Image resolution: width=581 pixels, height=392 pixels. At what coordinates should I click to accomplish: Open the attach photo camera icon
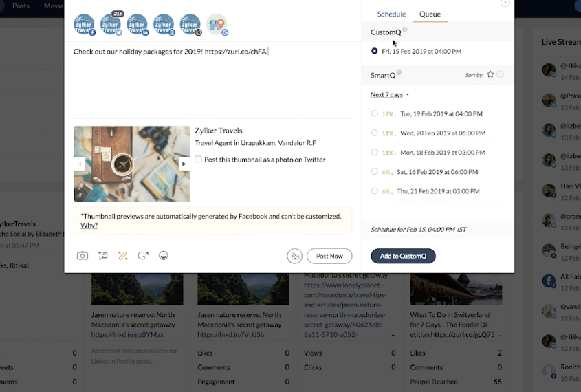point(83,256)
